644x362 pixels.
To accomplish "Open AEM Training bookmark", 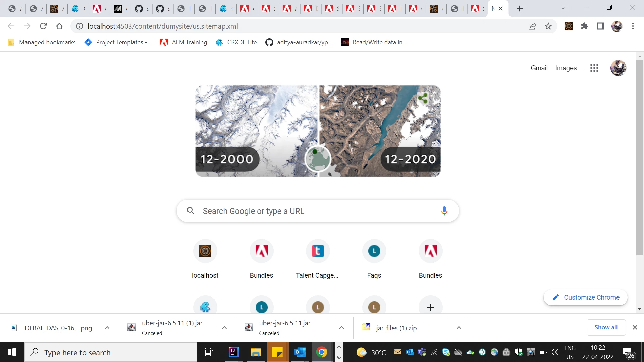I will point(183,42).
